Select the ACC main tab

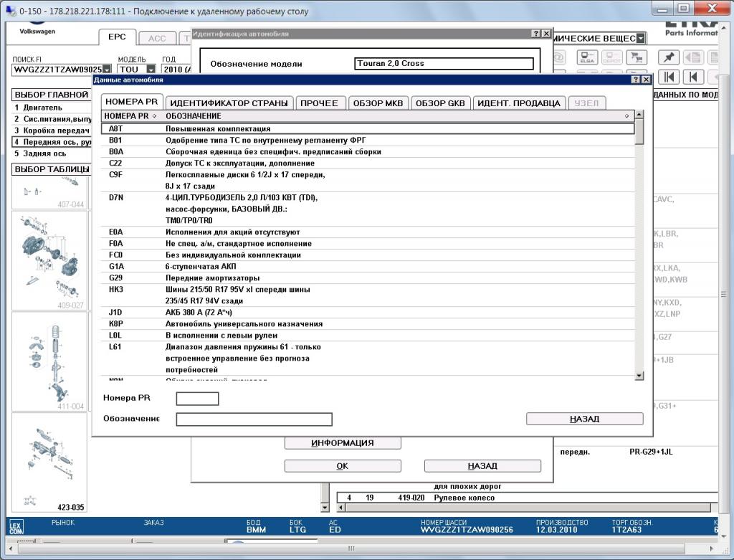pos(157,39)
